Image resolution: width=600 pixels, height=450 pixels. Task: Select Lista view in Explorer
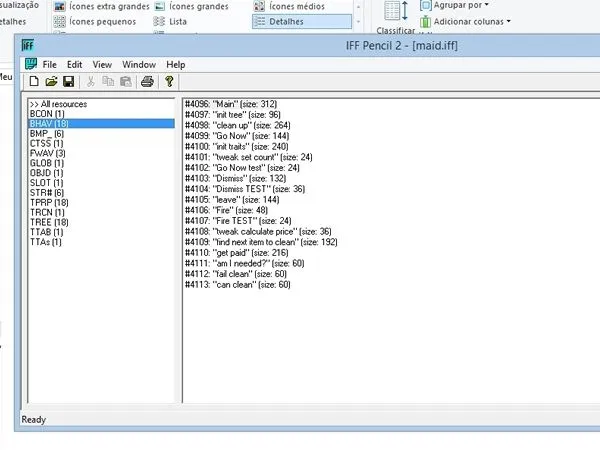click(x=170, y=21)
